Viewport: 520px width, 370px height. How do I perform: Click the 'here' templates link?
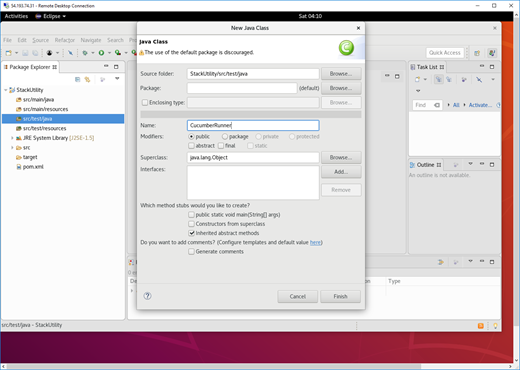coord(315,242)
